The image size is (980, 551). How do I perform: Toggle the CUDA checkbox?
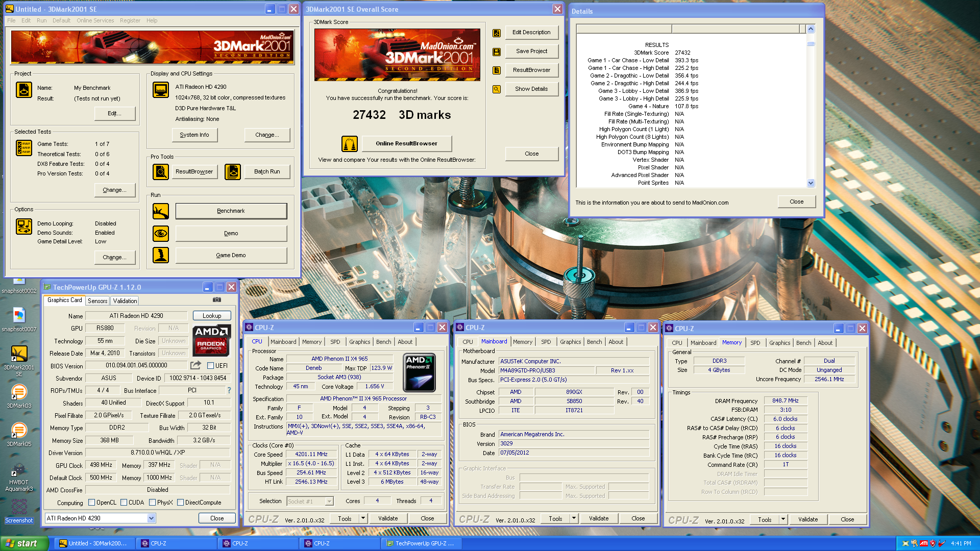click(124, 503)
